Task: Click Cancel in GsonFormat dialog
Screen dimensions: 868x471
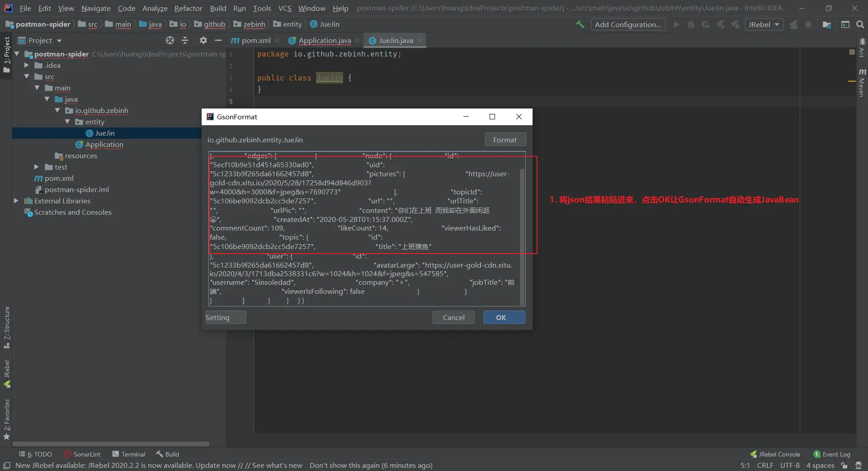Action: 453,317
